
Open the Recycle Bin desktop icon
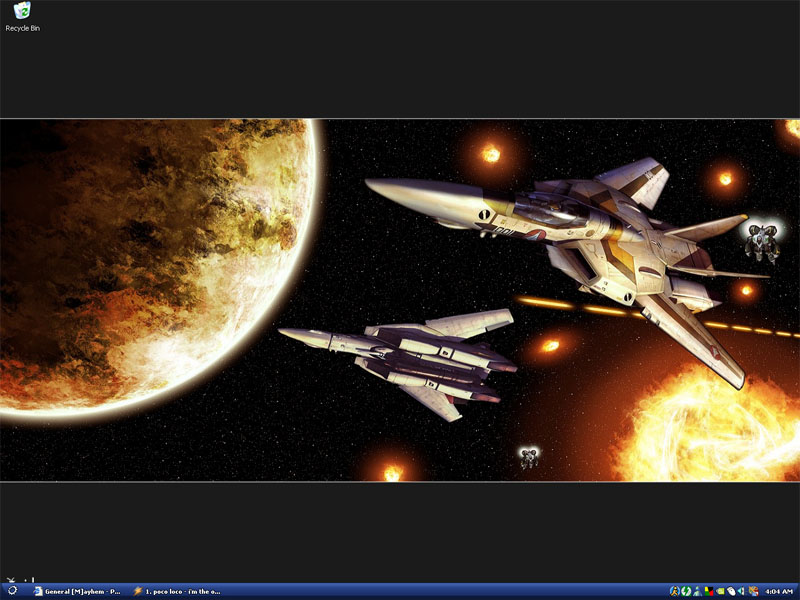(x=22, y=16)
